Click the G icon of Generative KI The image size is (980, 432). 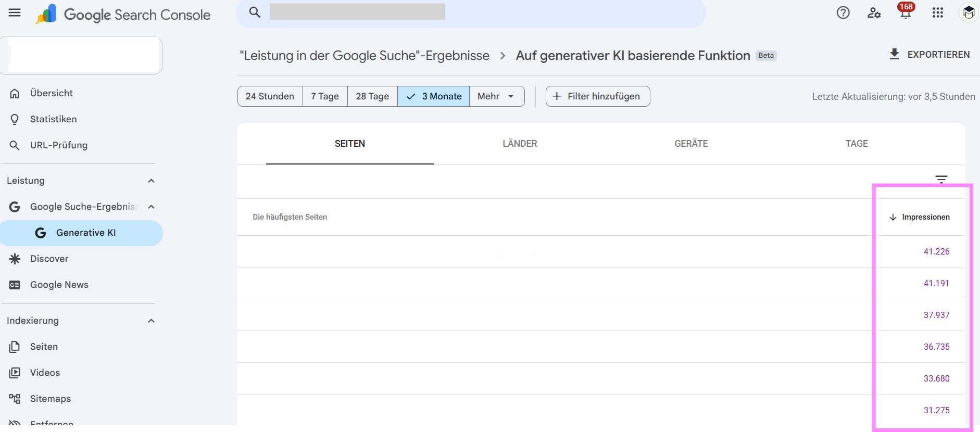click(x=41, y=233)
